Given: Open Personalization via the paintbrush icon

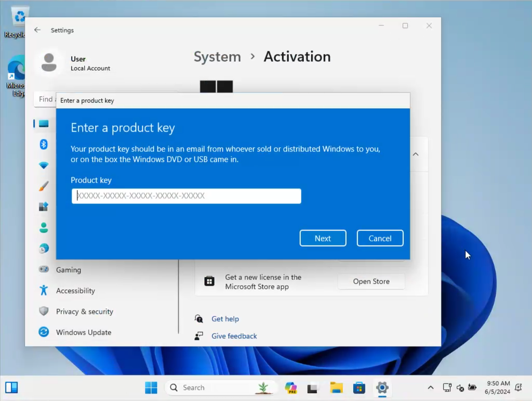Looking at the screenshot, I should tap(44, 186).
